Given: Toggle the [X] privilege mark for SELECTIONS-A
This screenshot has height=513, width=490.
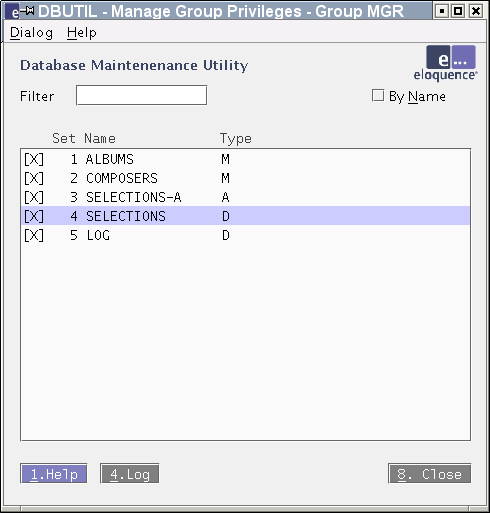Looking at the screenshot, I should [34, 197].
